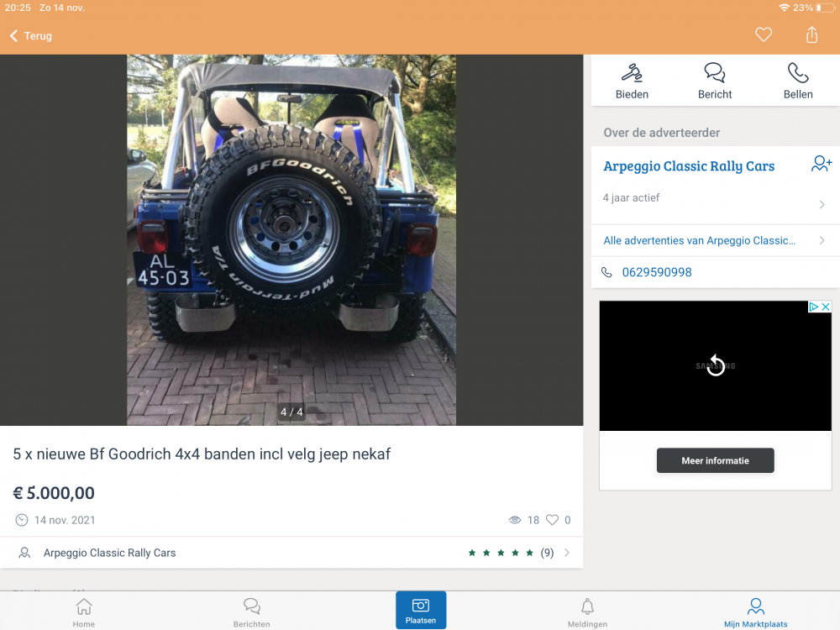Tap the Plaatsen camera button
This screenshot has width=840, height=630.
421,610
